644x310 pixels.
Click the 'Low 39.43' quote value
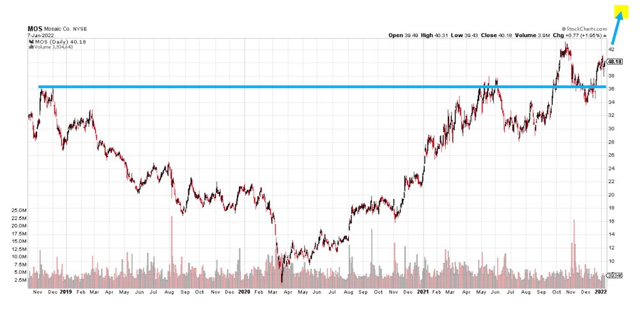pyautogui.click(x=464, y=36)
